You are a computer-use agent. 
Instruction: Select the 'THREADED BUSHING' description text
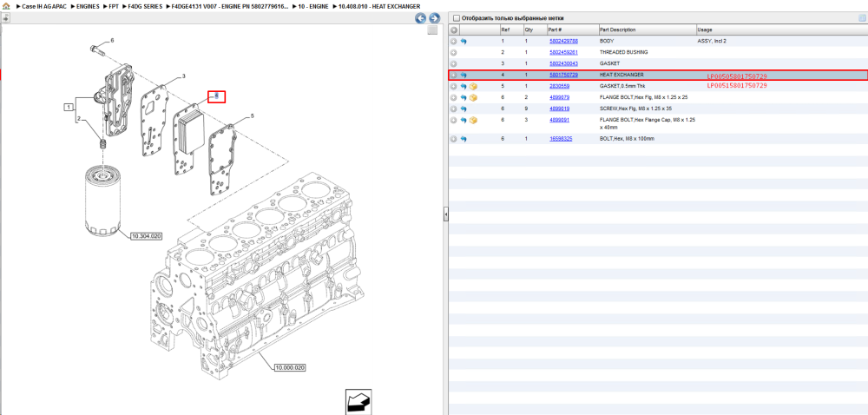point(624,53)
